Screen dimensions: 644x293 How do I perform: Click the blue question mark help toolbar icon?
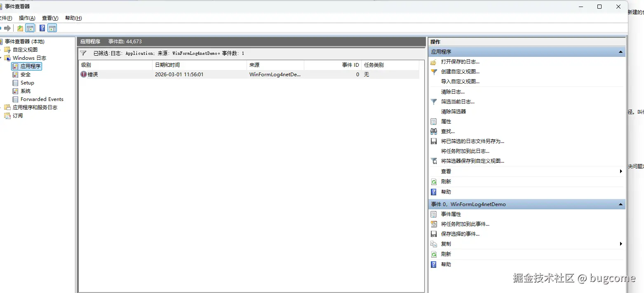tap(42, 28)
